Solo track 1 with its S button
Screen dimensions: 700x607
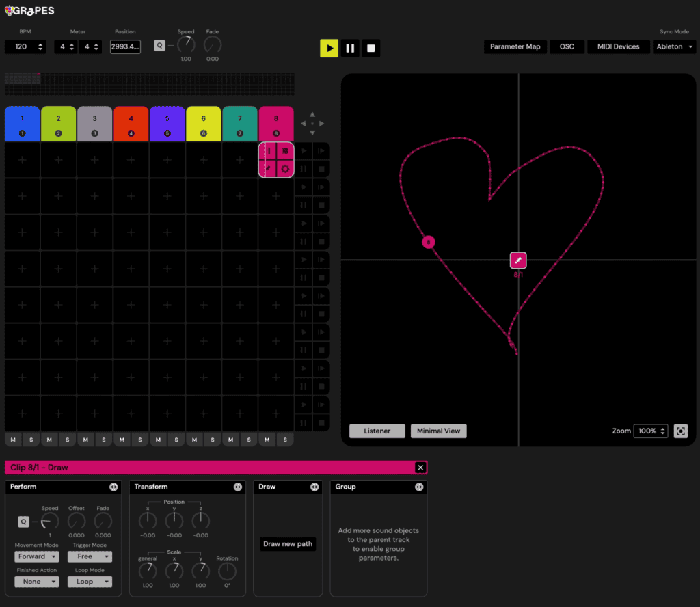(31, 440)
